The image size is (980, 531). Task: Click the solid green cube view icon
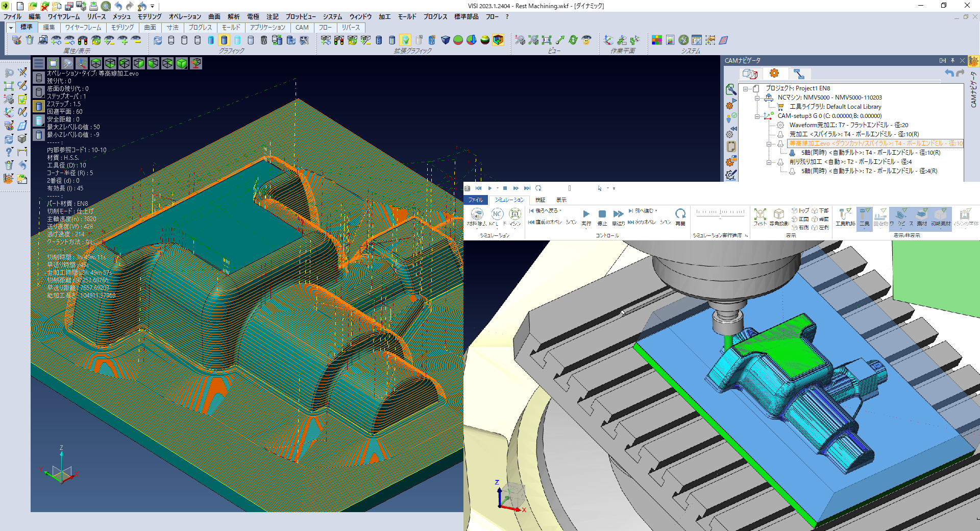point(182,63)
